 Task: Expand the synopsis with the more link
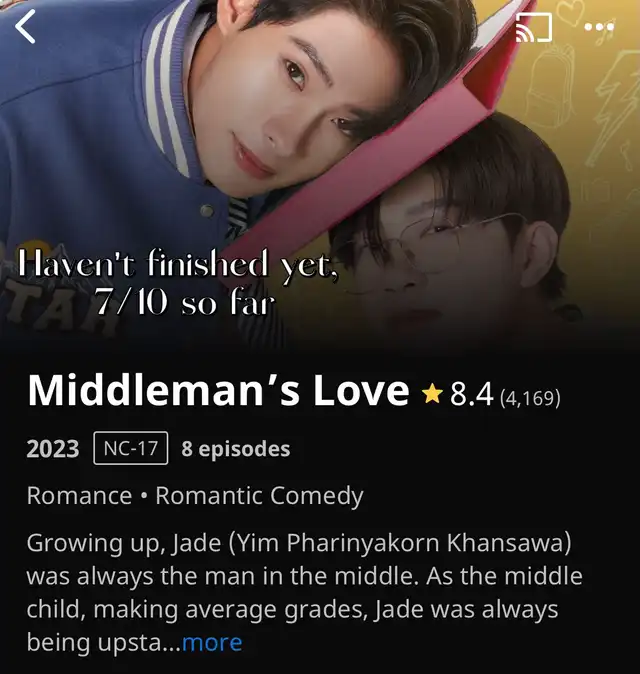pyautogui.click(x=212, y=643)
